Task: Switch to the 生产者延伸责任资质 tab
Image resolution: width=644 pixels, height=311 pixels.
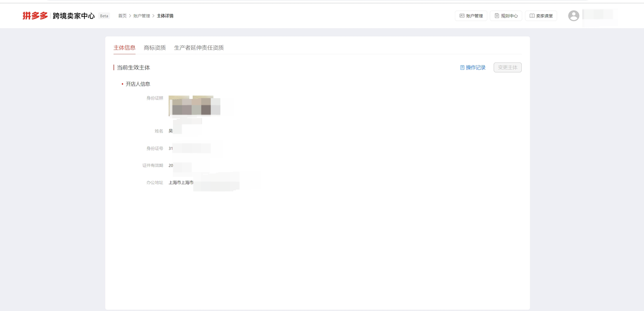Action: click(x=199, y=48)
